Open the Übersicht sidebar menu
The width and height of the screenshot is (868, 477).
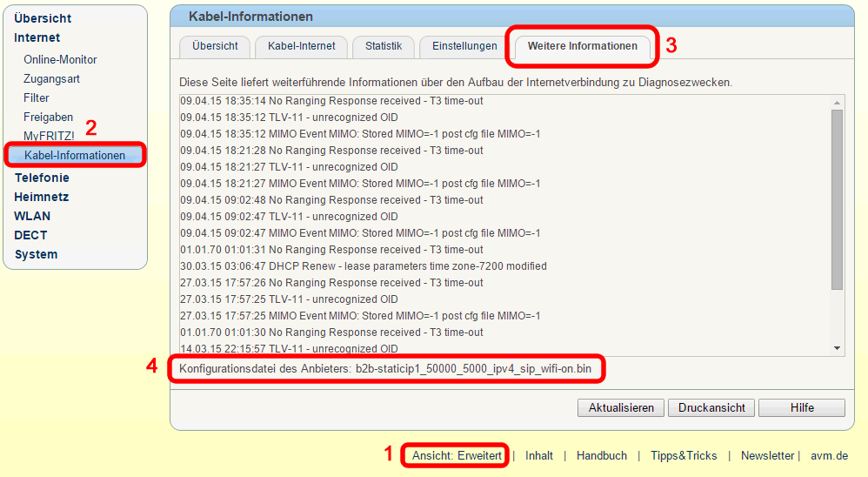[x=43, y=18]
